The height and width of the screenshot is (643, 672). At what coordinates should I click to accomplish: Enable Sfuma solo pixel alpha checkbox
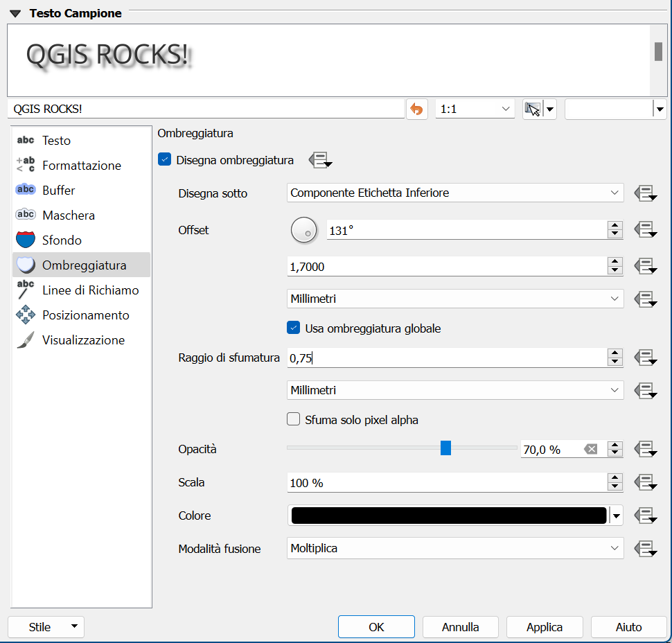click(x=293, y=419)
